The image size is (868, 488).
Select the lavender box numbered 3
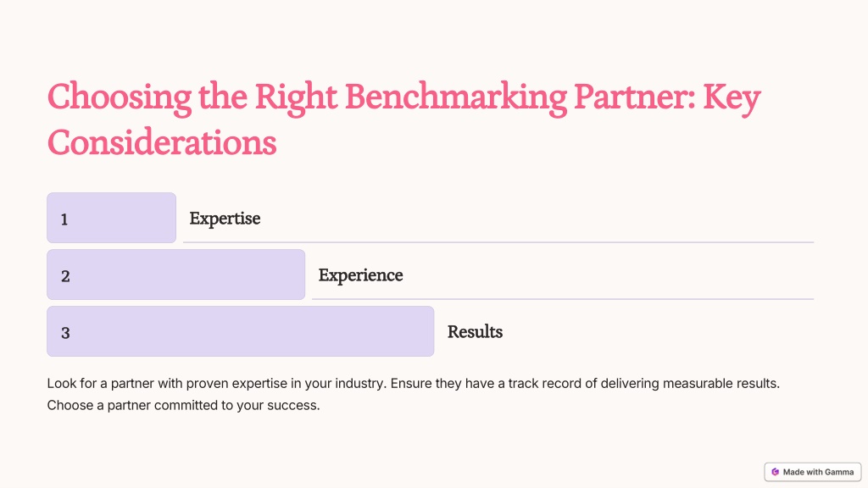click(240, 331)
